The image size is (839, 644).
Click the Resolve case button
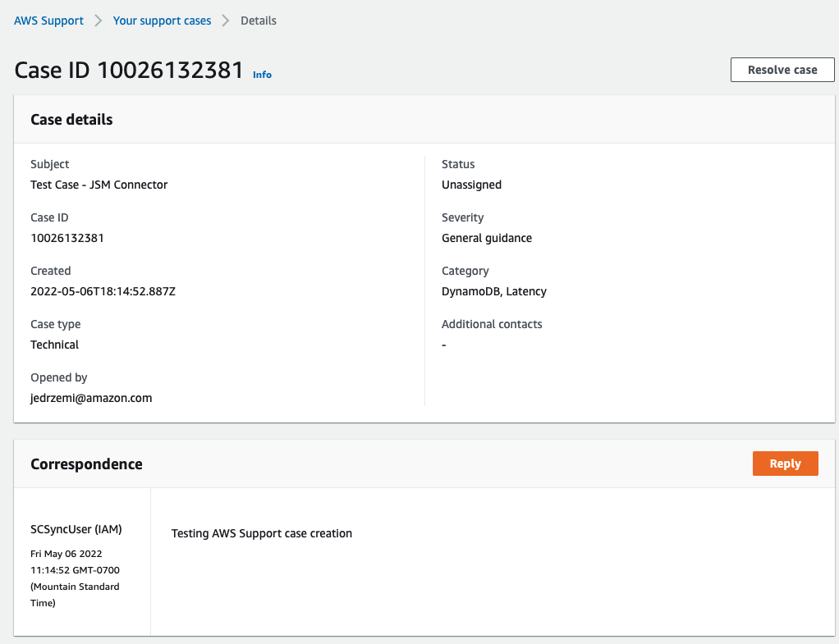tap(782, 70)
